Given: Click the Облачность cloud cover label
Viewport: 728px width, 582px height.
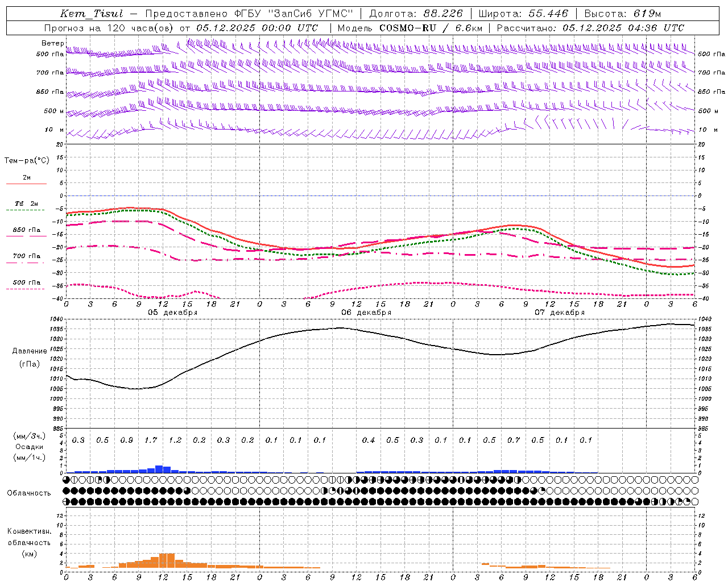Looking at the screenshot, I should coord(29,493).
